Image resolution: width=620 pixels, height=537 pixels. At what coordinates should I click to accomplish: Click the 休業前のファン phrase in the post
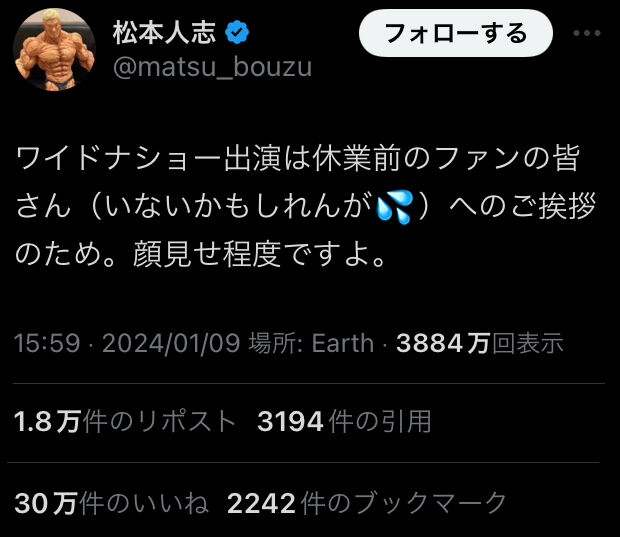click(415, 159)
